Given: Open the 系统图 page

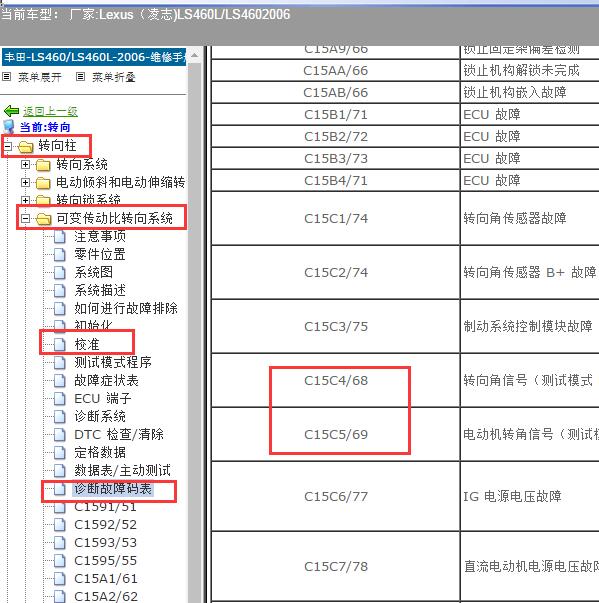Looking at the screenshot, I should [x=93, y=272].
